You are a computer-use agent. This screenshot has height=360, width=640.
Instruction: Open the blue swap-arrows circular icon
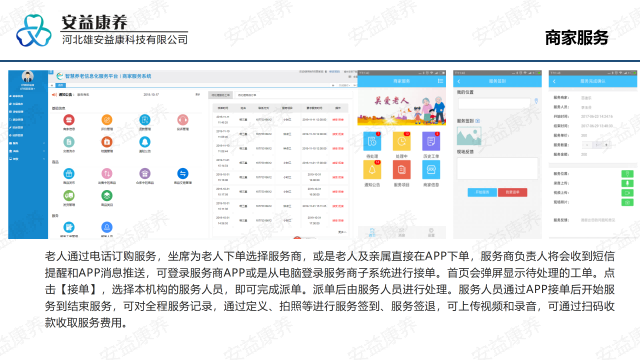(x=183, y=173)
